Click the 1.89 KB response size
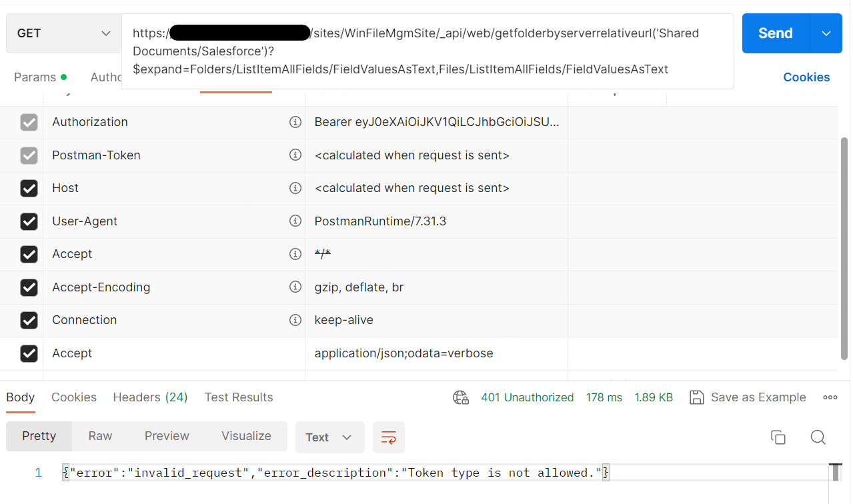 click(x=654, y=397)
